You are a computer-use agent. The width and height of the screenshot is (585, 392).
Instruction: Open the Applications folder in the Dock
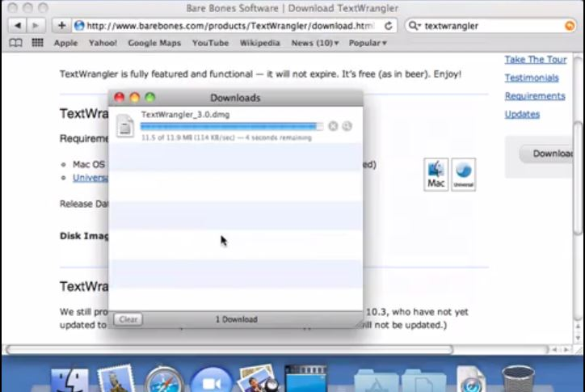(377, 381)
